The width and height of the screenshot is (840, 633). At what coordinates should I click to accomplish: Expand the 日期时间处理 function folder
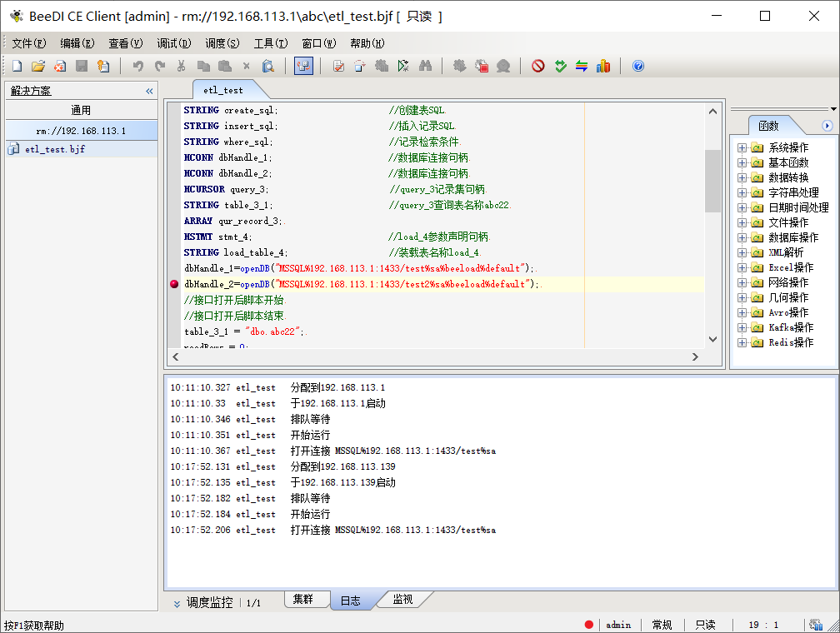pyautogui.click(x=742, y=207)
